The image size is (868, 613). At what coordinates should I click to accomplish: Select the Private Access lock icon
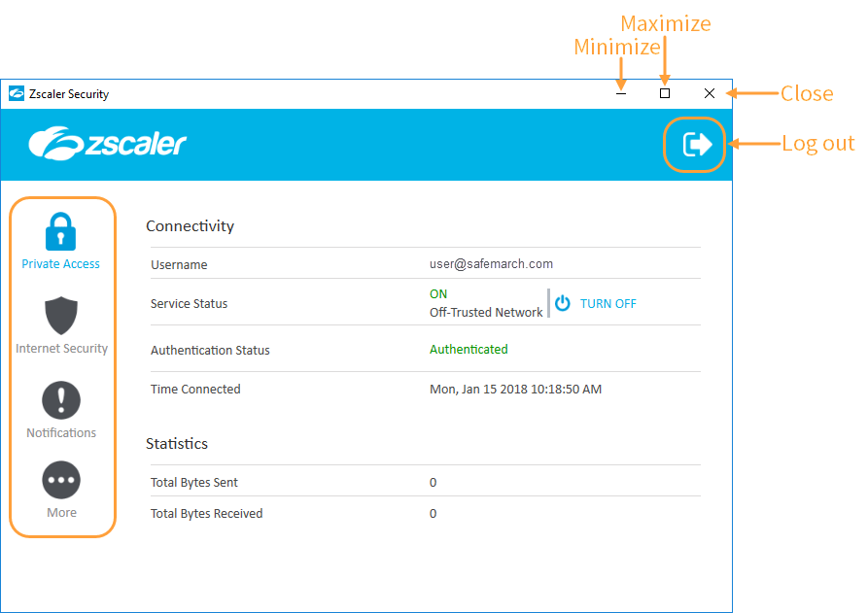click(60, 231)
